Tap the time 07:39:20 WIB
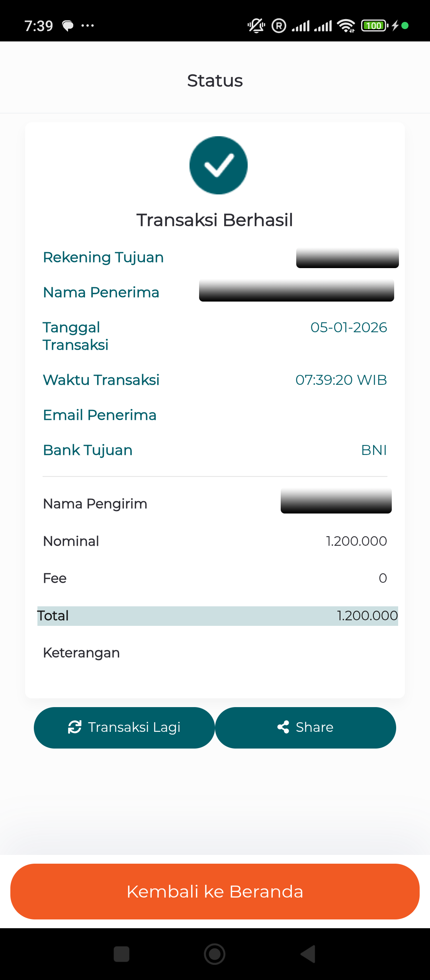This screenshot has width=430, height=980. pyautogui.click(x=341, y=380)
